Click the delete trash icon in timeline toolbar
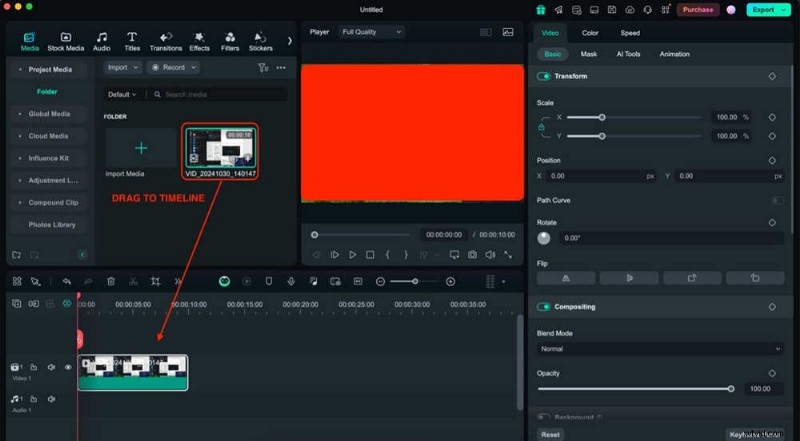 (111, 282)
